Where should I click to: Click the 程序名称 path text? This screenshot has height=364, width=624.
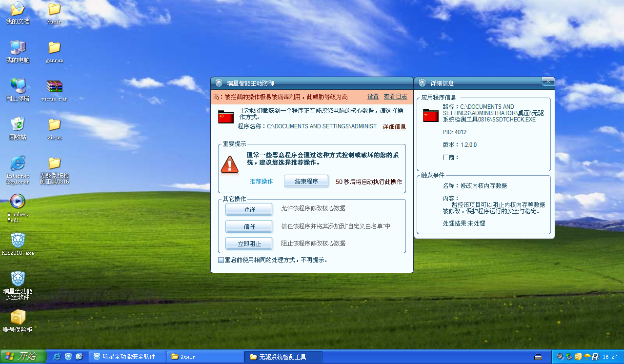[307, 126]
